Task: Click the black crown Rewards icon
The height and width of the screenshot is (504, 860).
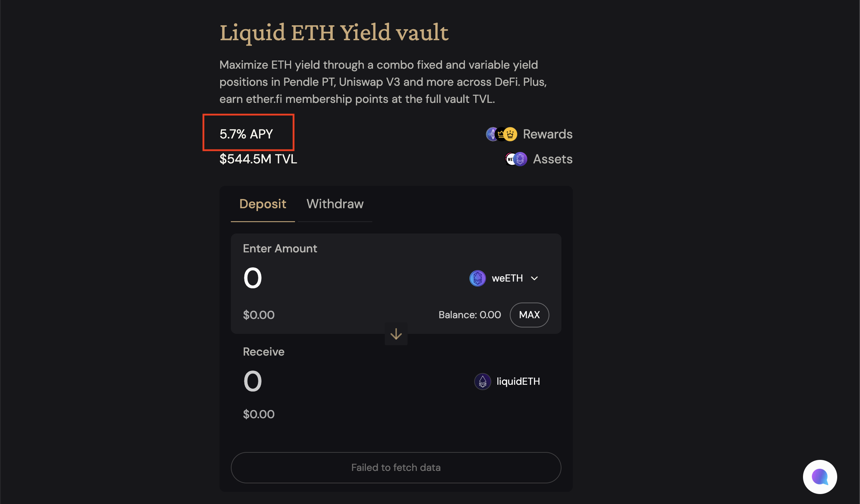Action: pos(501,134)
